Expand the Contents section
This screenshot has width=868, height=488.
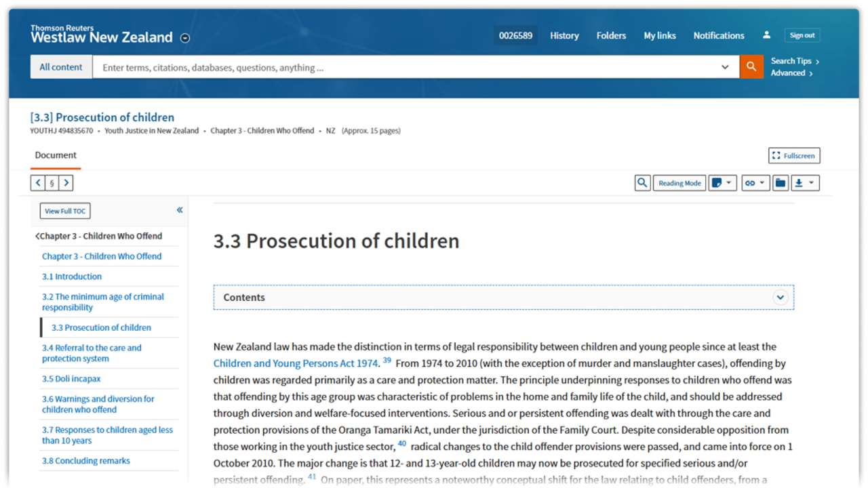(x=780, y=298)
